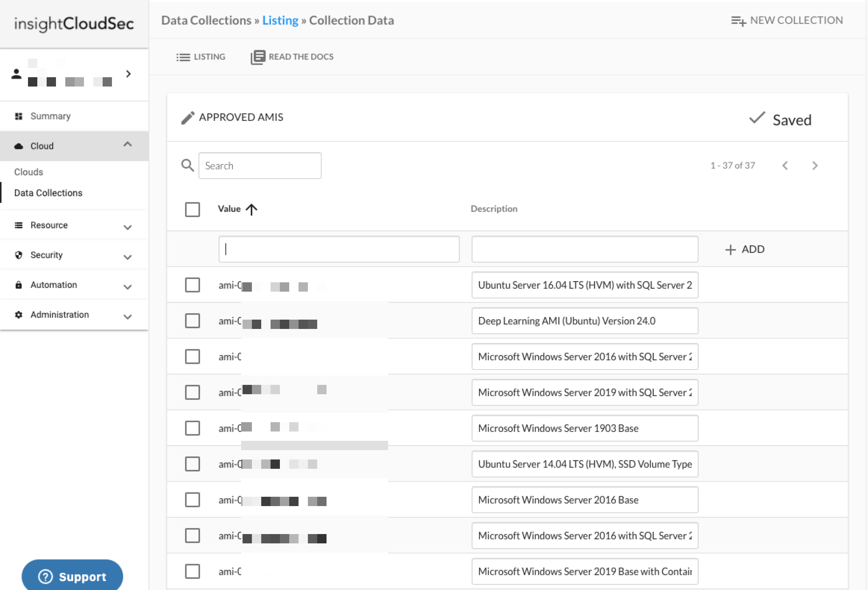Image resolution: width=868 pixels, height=590 pixels.
Task: Open Summary in the sidebar
Action: click(50, 116)
